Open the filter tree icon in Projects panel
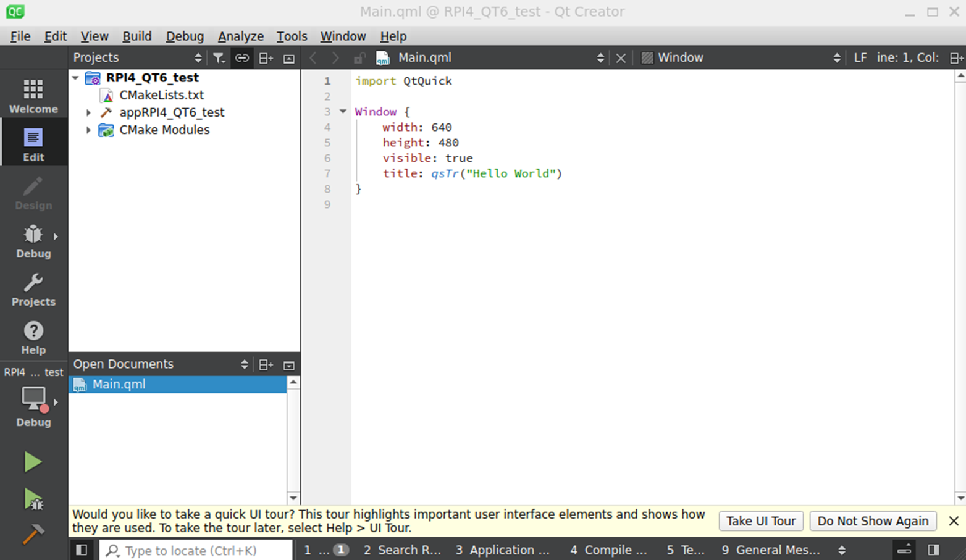This screenshot has height=560, width=966. pyautogui.click(x=219, y=57)
